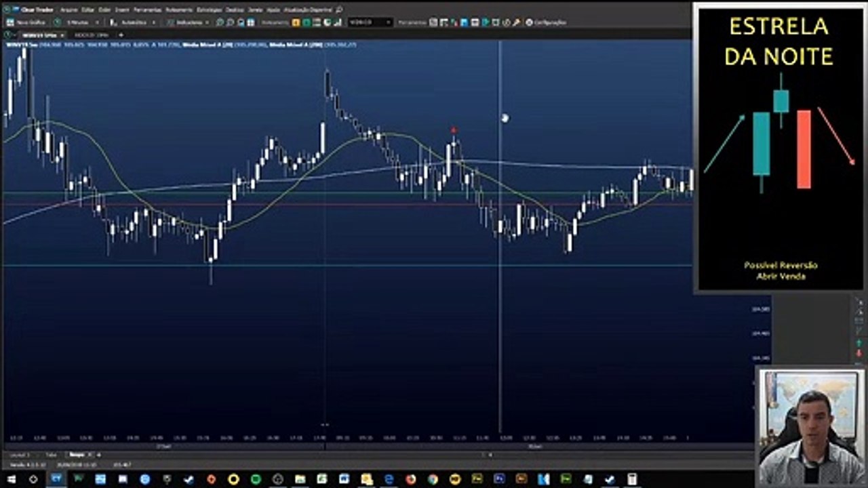This screenshot has height=488, width=868.
Task: Click the yellow square instrument icon
Action: [296, 22]
